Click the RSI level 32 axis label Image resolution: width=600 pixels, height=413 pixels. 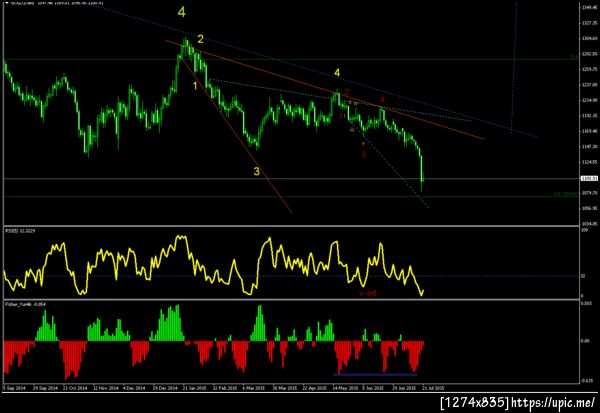pyautogui.click(x=583, y=276)
